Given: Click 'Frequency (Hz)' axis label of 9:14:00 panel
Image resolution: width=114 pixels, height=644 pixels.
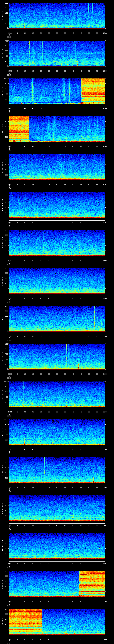Looking at the screenshot, I should [x=3, y=16].
